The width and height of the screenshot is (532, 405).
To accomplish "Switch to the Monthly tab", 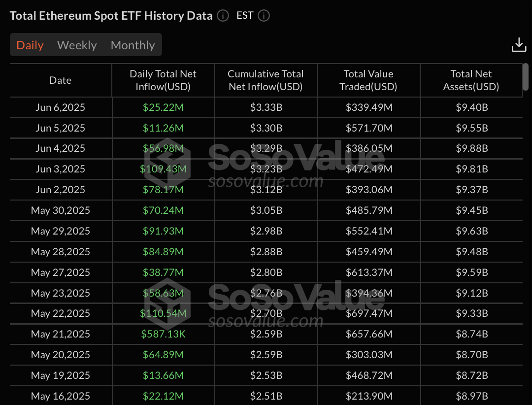I will (x=133, y=45).
